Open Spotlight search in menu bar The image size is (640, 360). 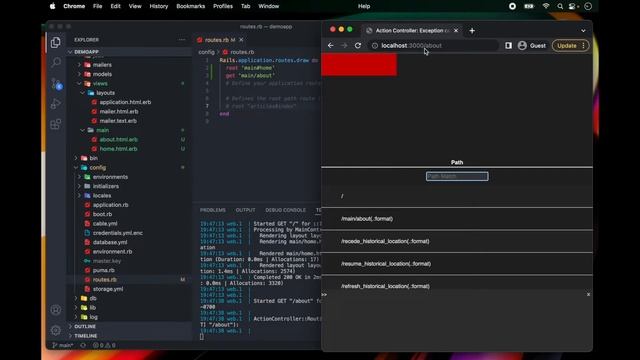(560, 6)
